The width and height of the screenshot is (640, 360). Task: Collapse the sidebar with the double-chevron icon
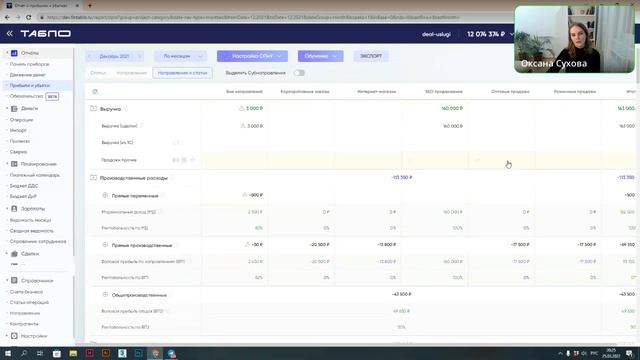[x=9, y=33]
